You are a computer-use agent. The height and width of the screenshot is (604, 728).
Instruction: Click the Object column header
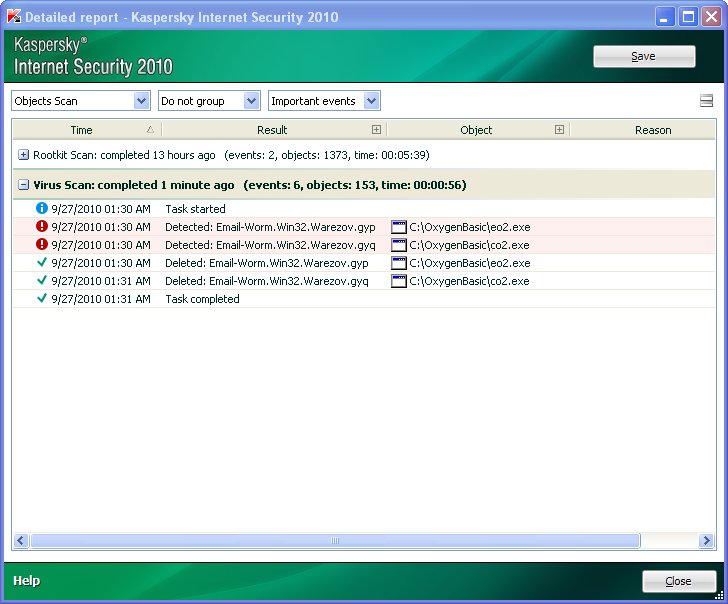coord(476,130)
